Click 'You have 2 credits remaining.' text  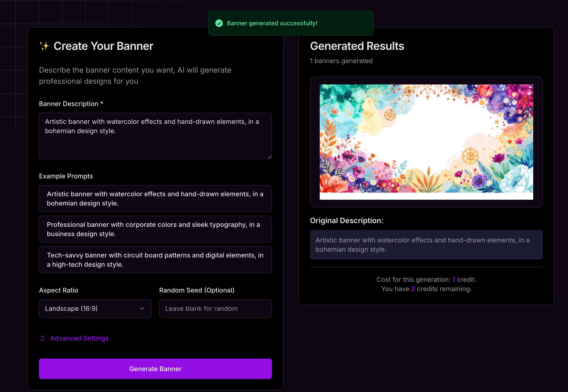point(426,289)
